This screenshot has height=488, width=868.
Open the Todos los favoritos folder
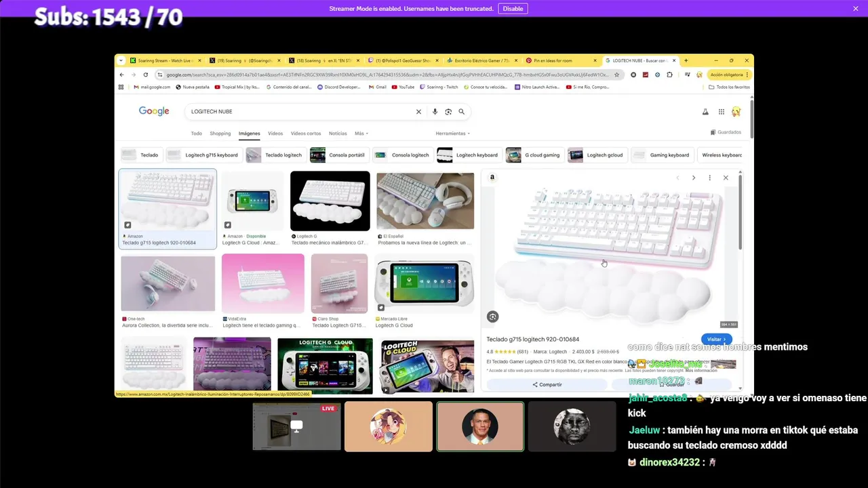pos(729,87)
